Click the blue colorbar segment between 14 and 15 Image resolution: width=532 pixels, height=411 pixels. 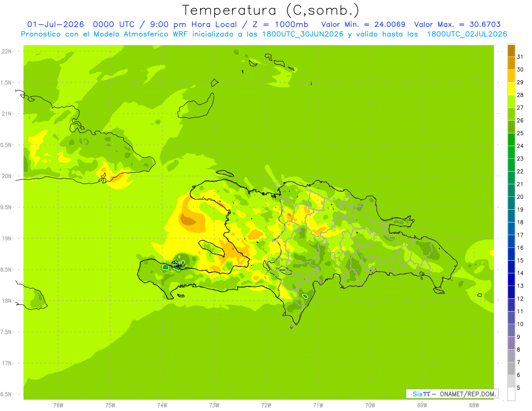tap(511, 266)
